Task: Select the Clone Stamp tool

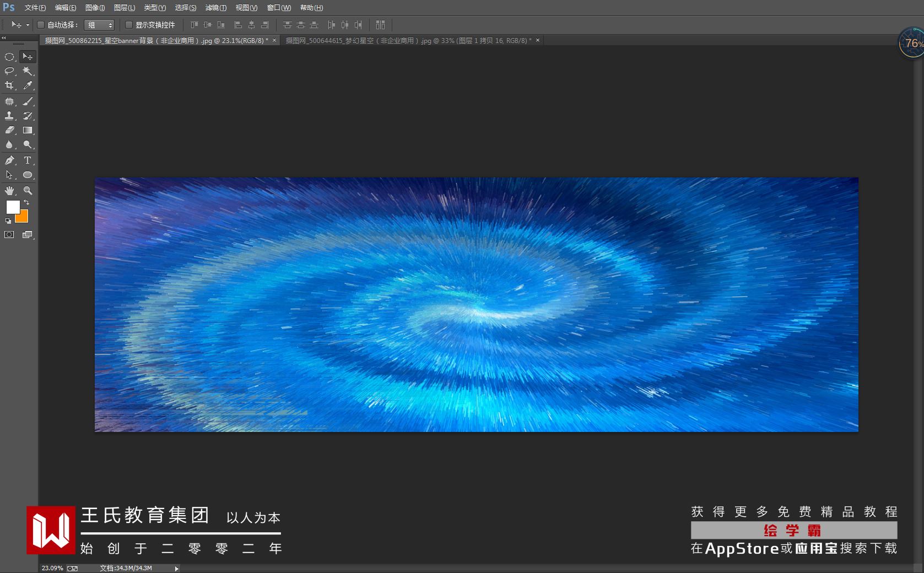Action: pyautogui.click(x=9, y=116)
